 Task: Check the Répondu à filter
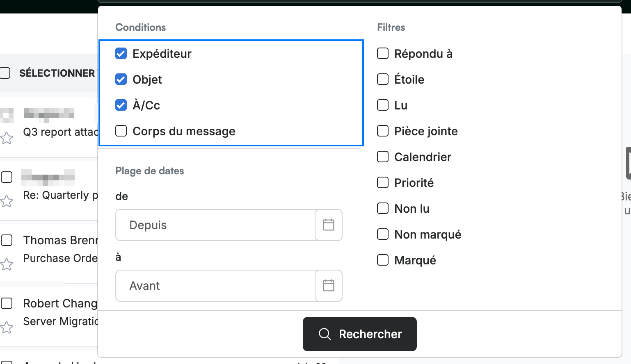383,54
